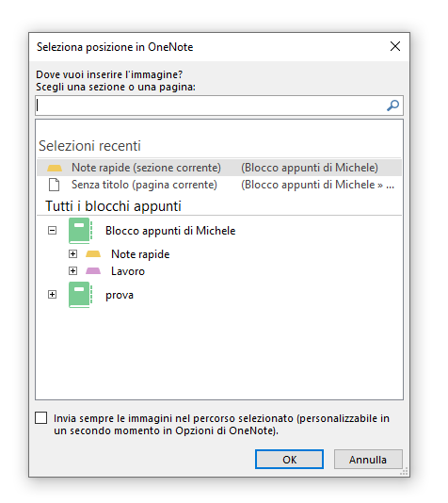Image resolution: width=448 pixels, height=503 pixels.
Task: Click the purple Lavoro section icon
Action: click(x=93, y=271)
